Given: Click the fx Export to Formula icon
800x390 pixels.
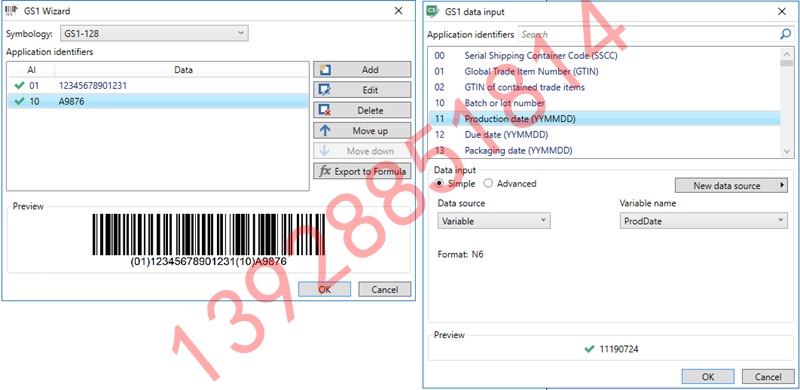Looking at the screenshot, I should [324, 171].
